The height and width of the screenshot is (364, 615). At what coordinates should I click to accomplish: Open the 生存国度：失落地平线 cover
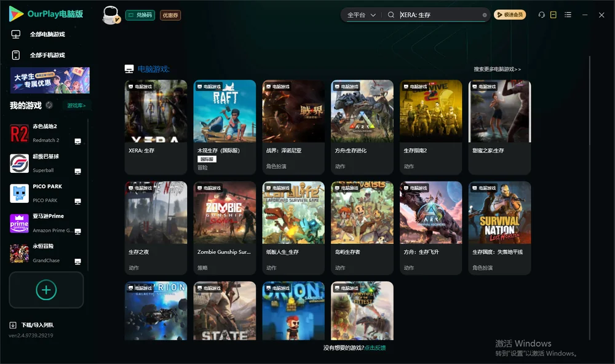click(x=499, y=213)
